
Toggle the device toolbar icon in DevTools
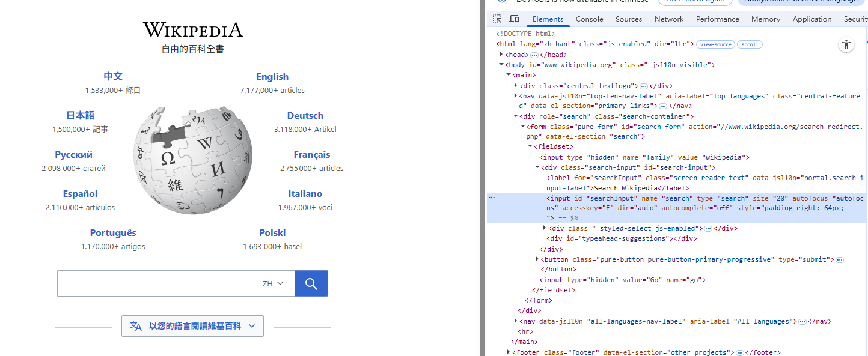[x=514, y=19]
